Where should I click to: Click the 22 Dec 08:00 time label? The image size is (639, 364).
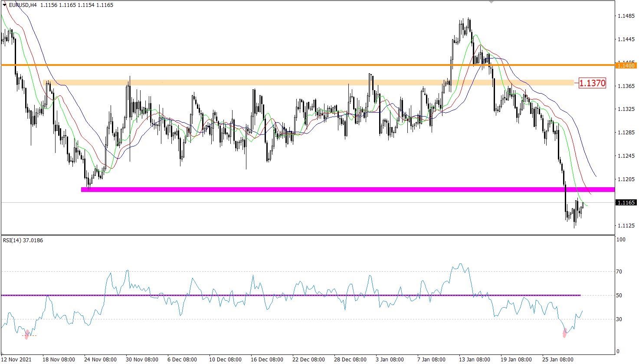click(x=308, y=360)
